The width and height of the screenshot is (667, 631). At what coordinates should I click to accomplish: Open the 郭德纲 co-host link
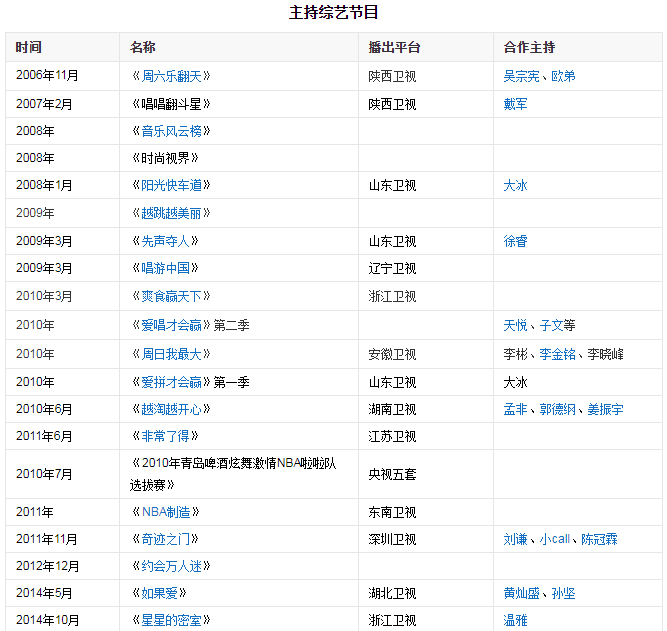[557, 409]
